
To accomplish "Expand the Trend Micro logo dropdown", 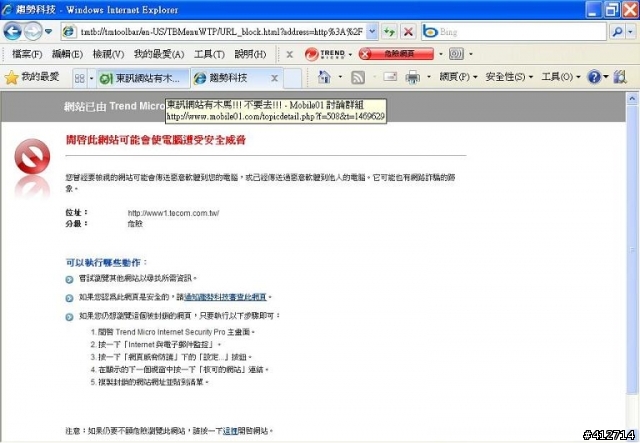I will pyautogui.click(x=350, y=54).
